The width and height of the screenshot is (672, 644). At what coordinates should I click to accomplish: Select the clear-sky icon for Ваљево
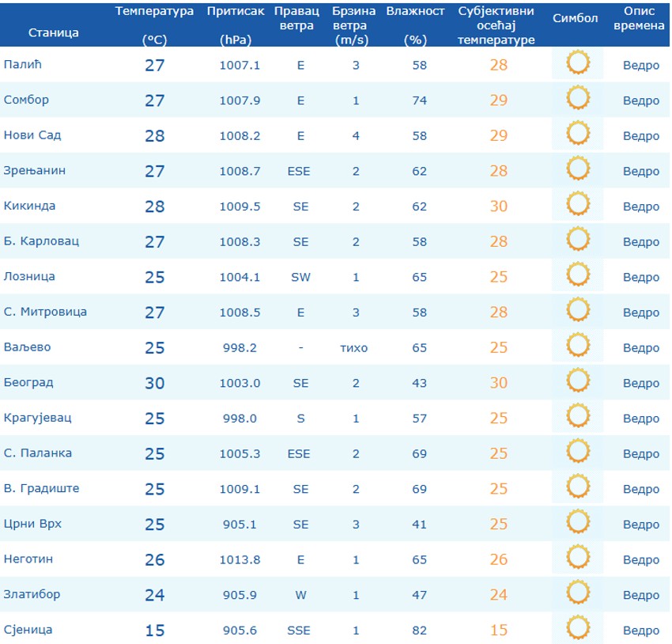[577, 345]
